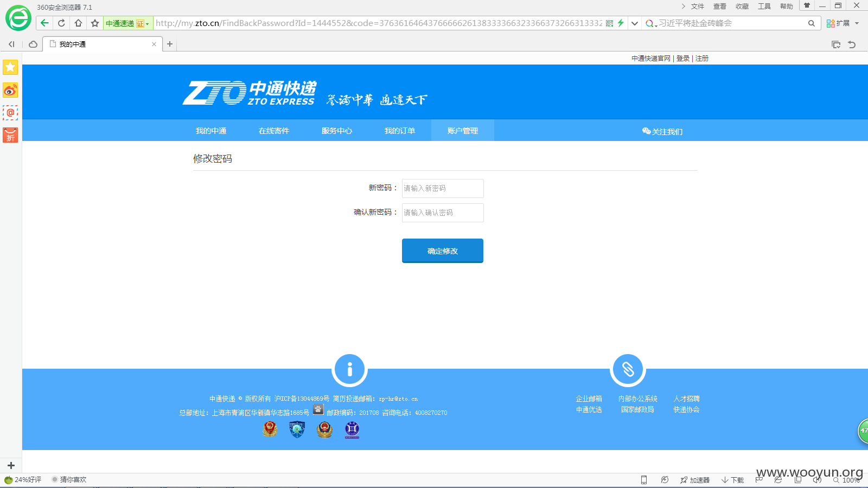868x488 pixels.
Task: Open the Weibo icon in sidebar
Action: click(x=10, y=90)
